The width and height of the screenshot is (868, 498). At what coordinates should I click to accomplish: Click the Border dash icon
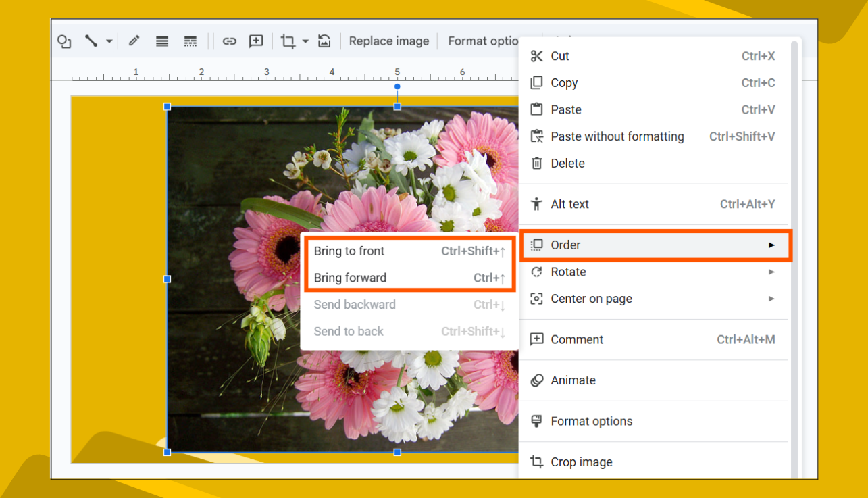coord(190,41)
